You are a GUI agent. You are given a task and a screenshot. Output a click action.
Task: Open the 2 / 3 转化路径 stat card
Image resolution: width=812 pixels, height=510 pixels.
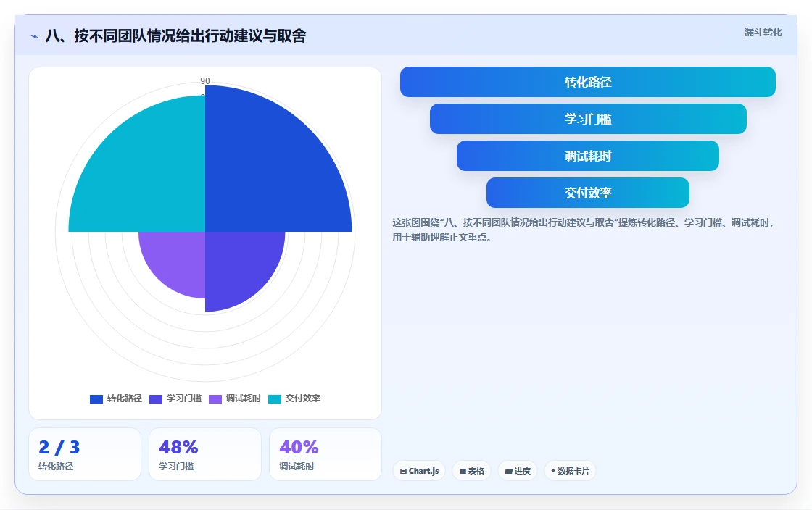pos(85,454)
